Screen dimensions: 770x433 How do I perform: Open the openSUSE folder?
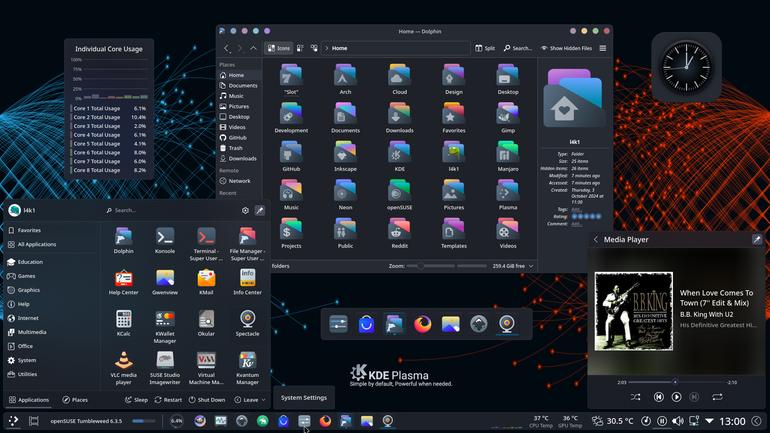(399, 195)
